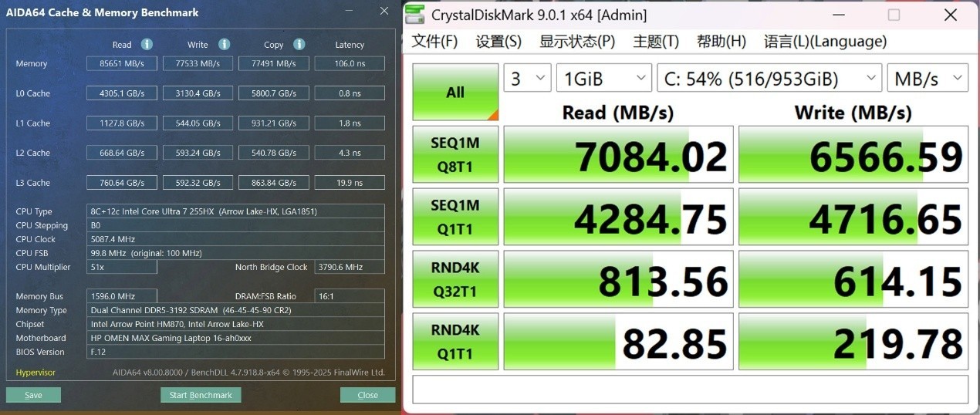This screenshot has width=980, height=415.
Task: Click the Memory write value 77533 MB/s
Action: pyautogui.click(x=198, y=63)
